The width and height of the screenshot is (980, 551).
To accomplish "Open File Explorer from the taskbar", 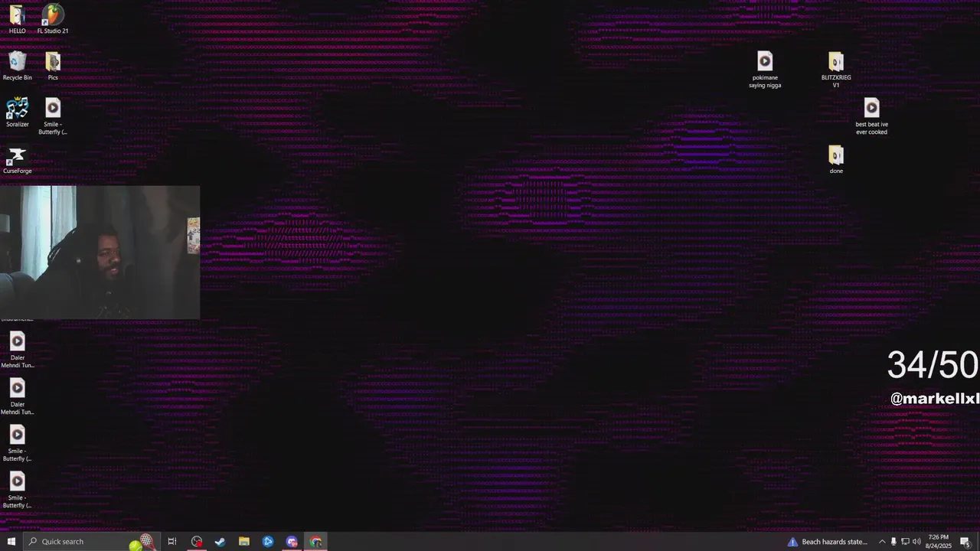I will coord(244,541).
